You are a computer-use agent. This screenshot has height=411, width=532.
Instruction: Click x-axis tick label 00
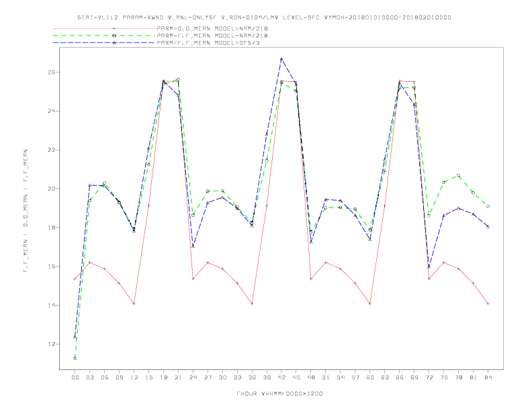click(x=75, y=377)
